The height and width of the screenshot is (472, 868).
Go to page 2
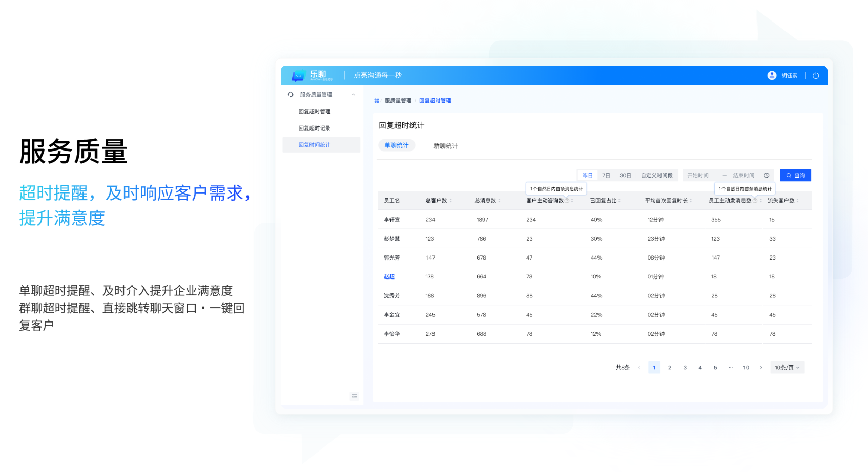tap(669, 368)
